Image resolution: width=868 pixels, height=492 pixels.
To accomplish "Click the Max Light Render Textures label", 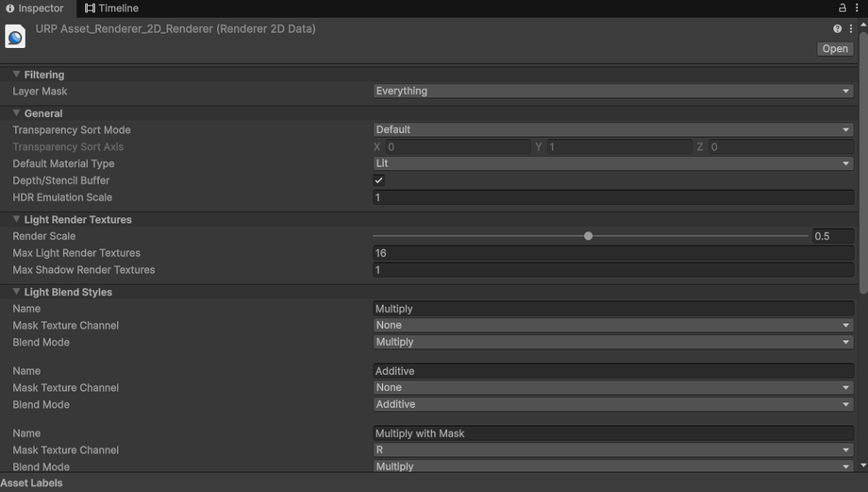I will (76, 253).
